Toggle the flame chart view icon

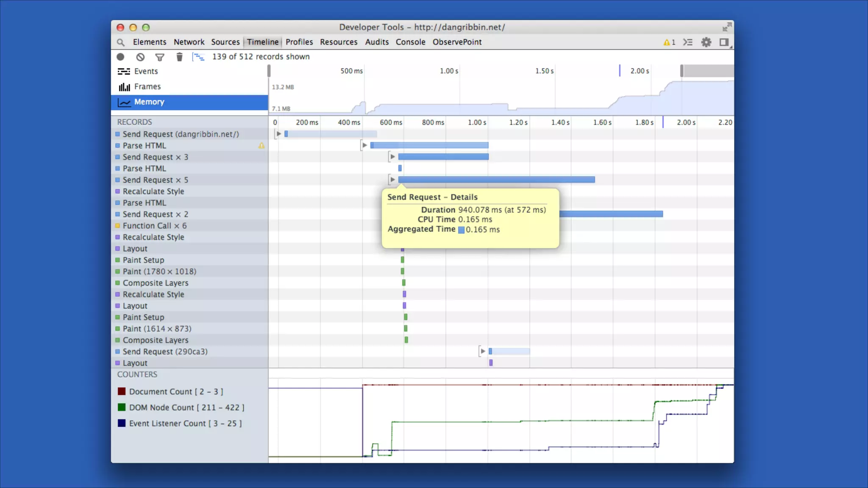(198, 57)
